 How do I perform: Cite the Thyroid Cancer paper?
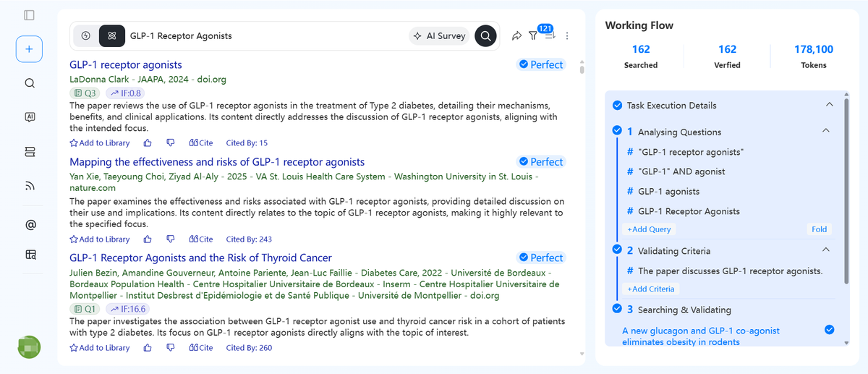coord(201,348)
